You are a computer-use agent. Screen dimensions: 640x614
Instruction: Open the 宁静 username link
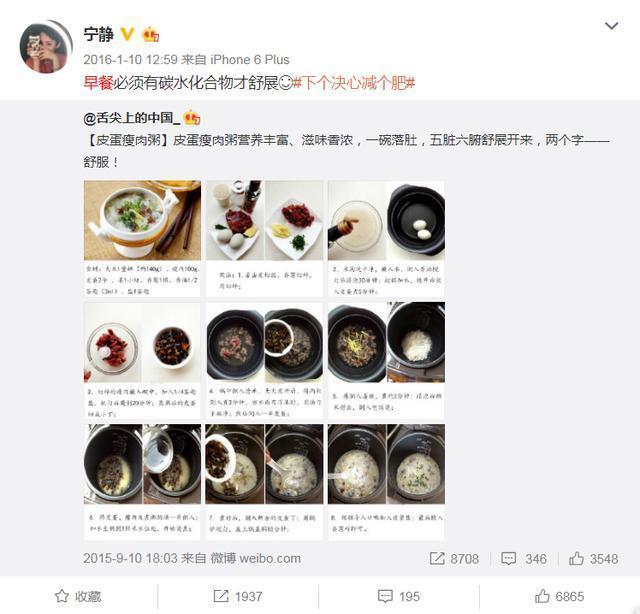click(x=98, y=34)
